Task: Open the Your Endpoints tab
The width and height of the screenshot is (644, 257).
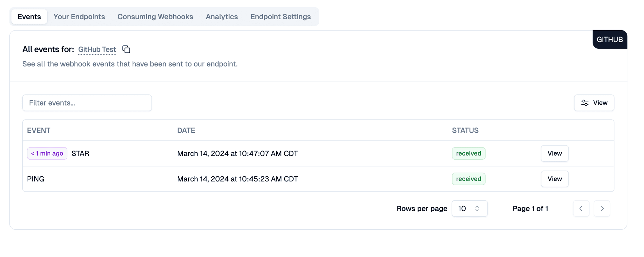Action: pos(79,17)
